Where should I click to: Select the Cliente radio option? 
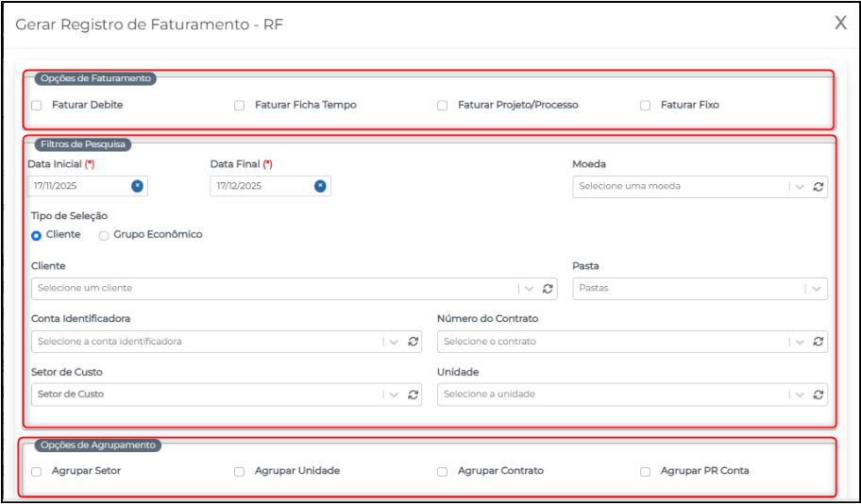(36, 236)
